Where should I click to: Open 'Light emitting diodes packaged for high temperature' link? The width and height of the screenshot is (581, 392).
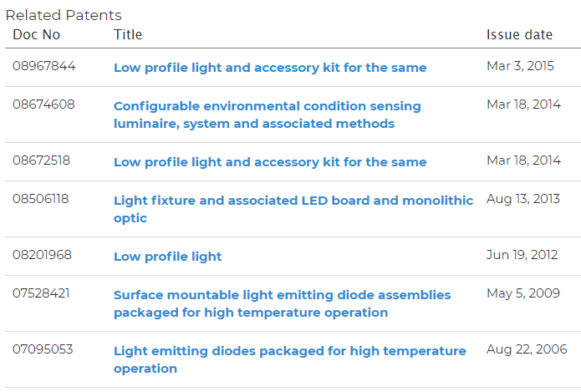tap(290, 359)
